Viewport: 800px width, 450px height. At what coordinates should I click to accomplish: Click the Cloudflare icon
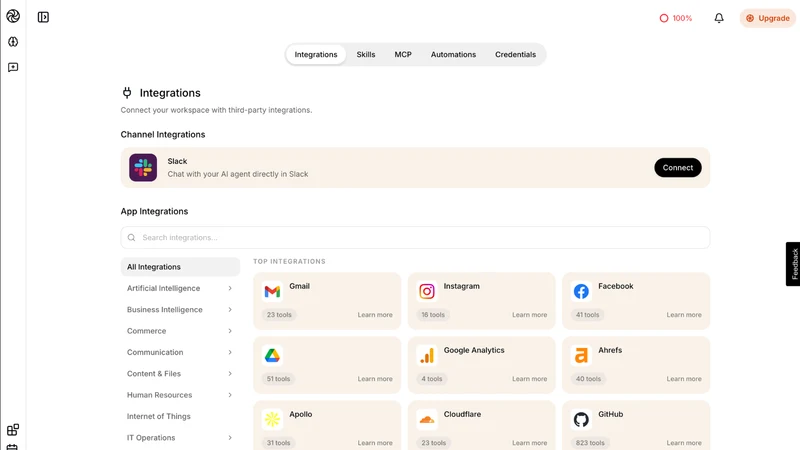[427, 419]
